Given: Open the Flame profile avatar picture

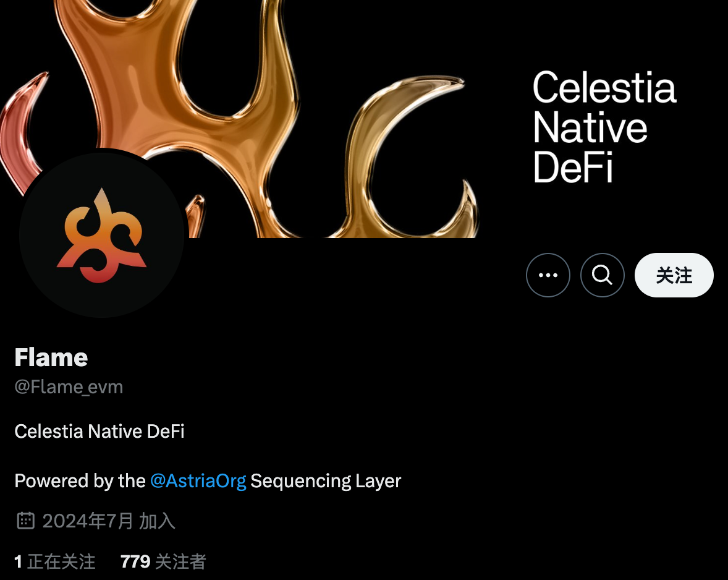Looking at the screenshot, I should coord(102,235).
